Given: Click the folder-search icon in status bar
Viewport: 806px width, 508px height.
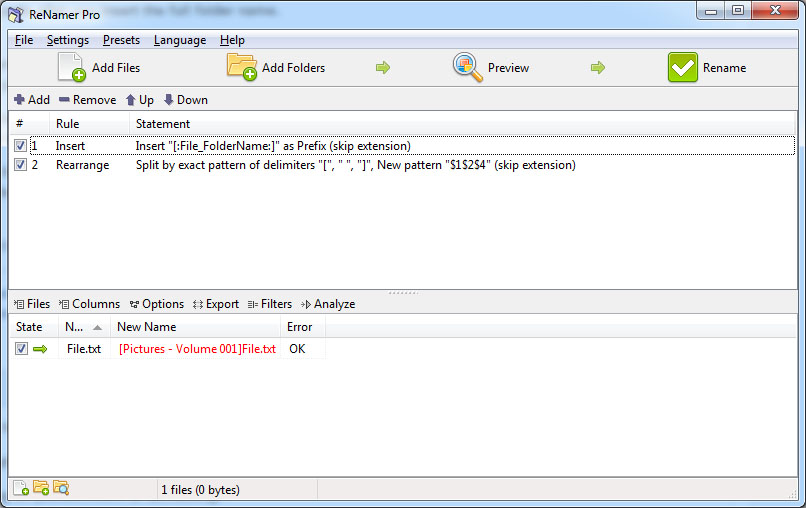Looking at the screenshot, I should click(x=61, y=488).
